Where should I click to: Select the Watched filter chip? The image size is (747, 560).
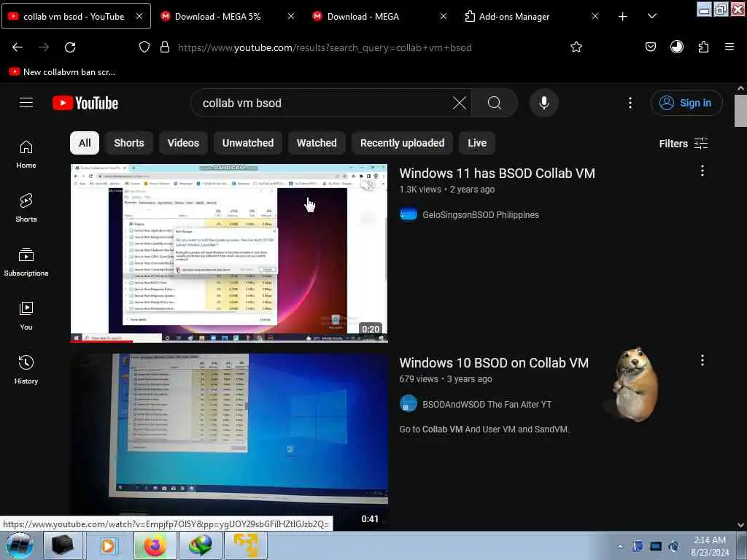tap(317, 143)
